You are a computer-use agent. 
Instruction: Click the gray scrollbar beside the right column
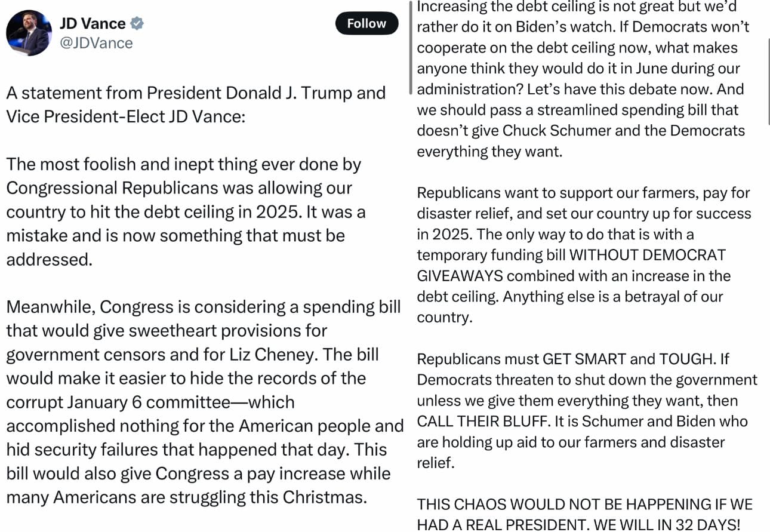click(x=411, y=48)
